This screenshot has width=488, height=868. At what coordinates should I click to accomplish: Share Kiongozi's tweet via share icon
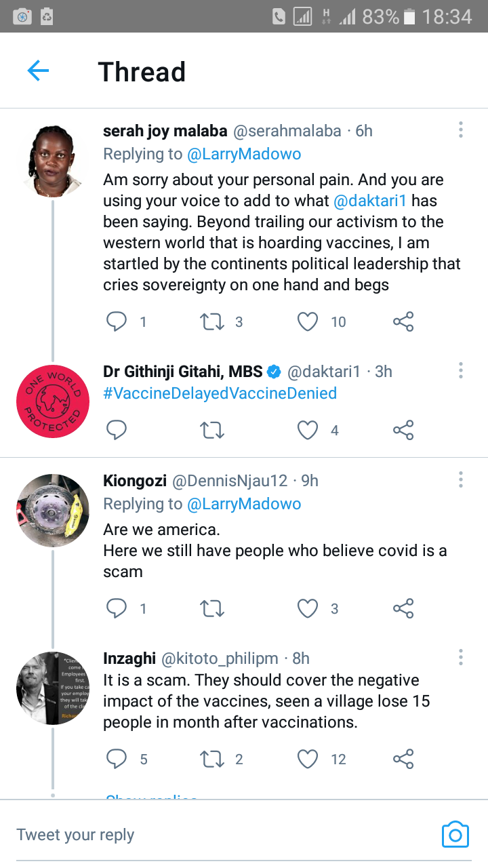[x=403, y=608]
